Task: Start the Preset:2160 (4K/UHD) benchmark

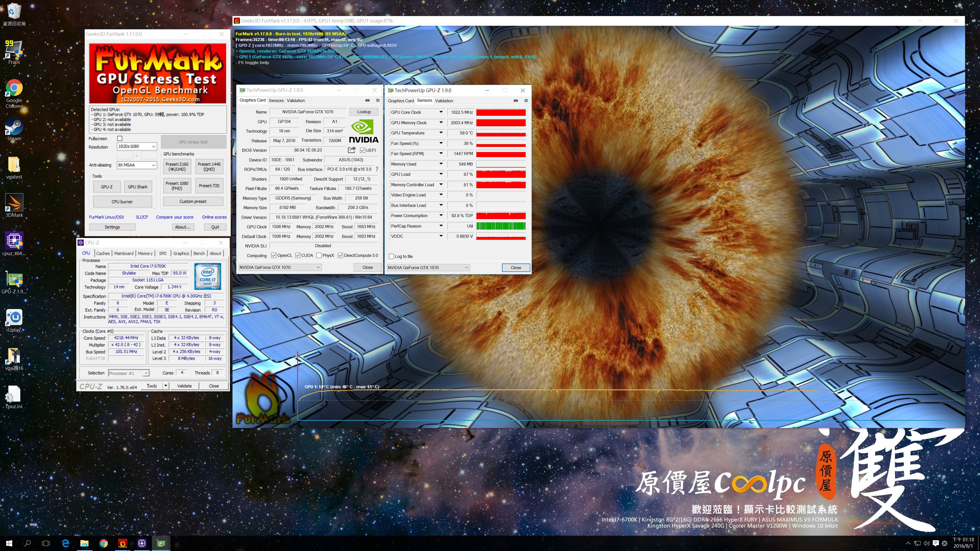Action: tap(177, 167)
